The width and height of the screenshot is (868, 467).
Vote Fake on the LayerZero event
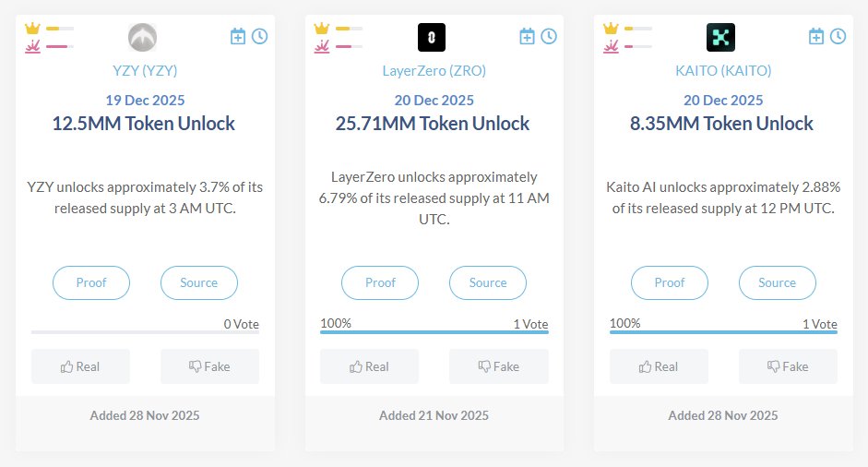(x=498, y=366)
